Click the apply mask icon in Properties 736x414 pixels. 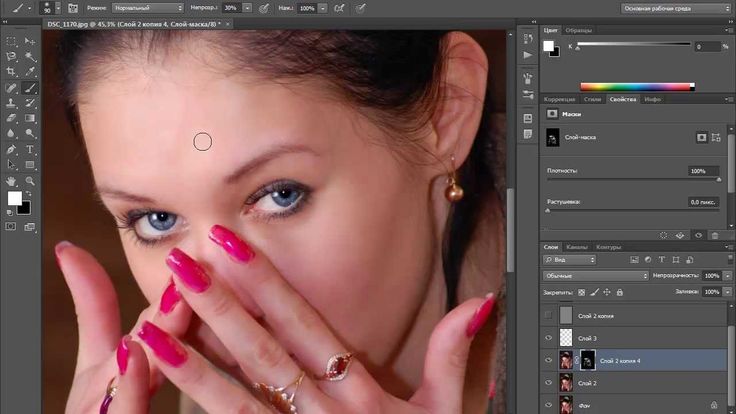coord(680,236)
